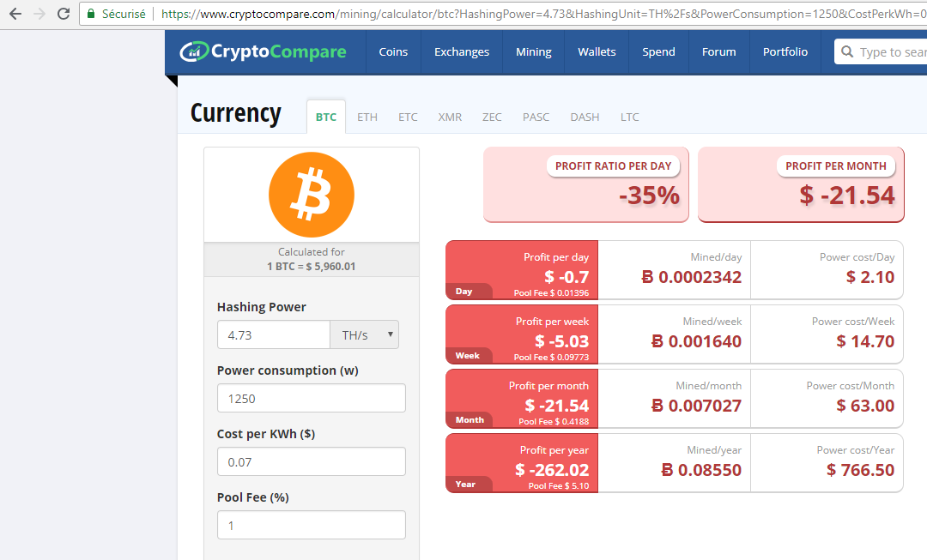Click the -35% profit ratio value
This screenshot has height=560, width=927.
click(650, 196)
